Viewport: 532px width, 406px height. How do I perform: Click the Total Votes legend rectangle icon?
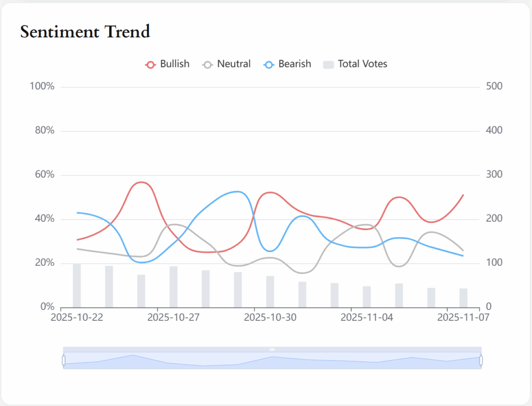(328, 64)
